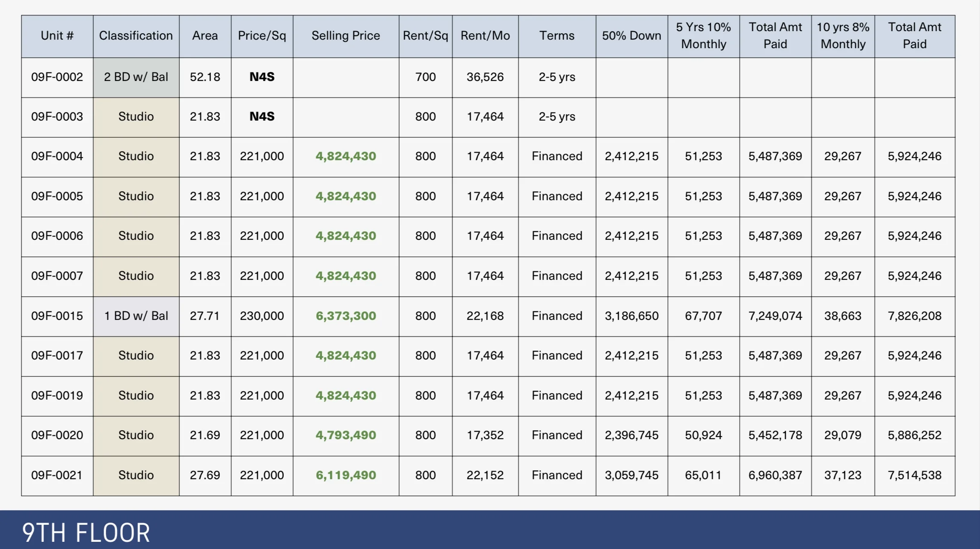Select area value 21.69
The width and height of the screenshot is (980, 549).
(205, 435)
